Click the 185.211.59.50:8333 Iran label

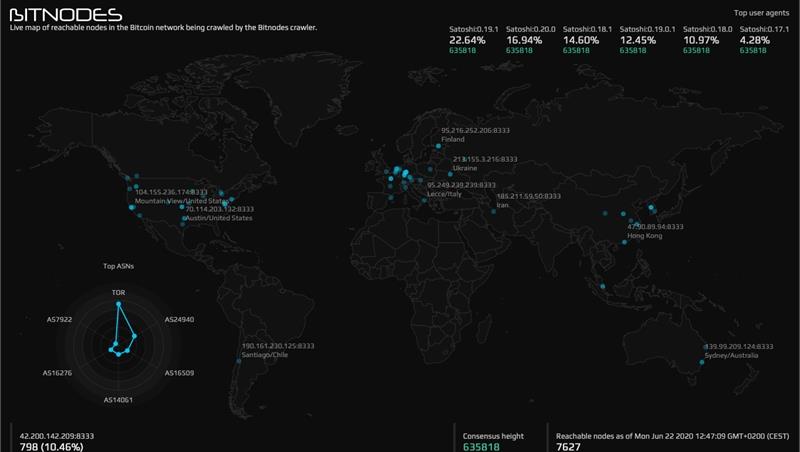point(529,200)
